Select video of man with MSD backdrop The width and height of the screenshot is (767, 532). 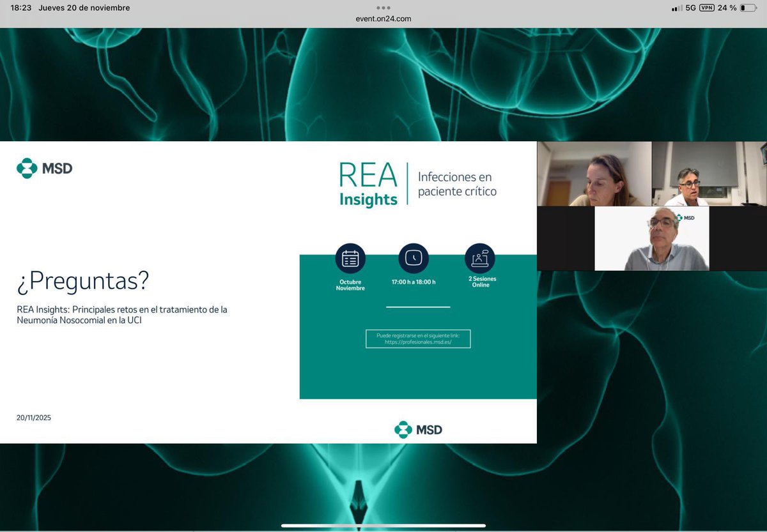coord(652,238)
